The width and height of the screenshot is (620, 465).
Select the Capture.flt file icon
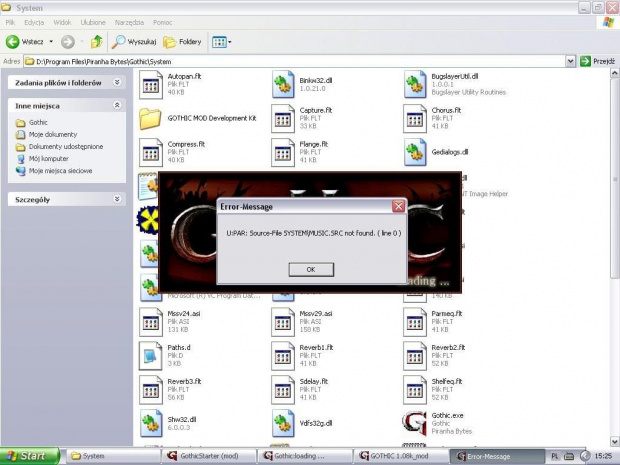[283, 119]
